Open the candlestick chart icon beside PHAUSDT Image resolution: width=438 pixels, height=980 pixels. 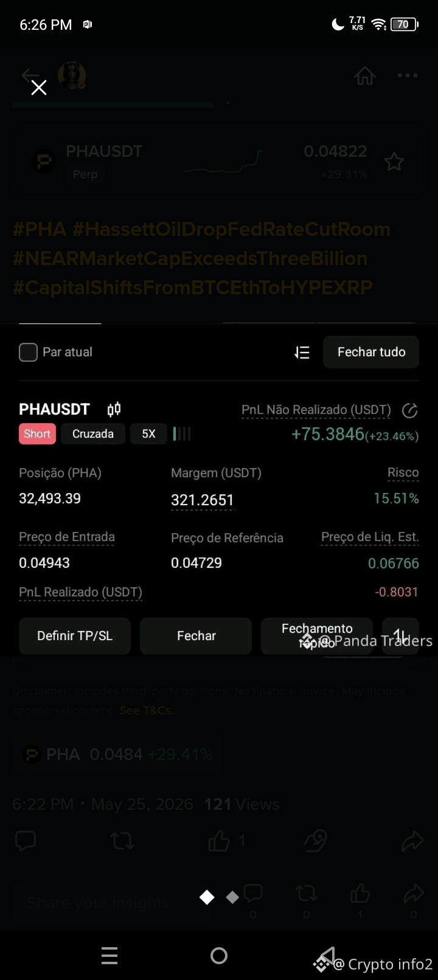click(114, 409)
